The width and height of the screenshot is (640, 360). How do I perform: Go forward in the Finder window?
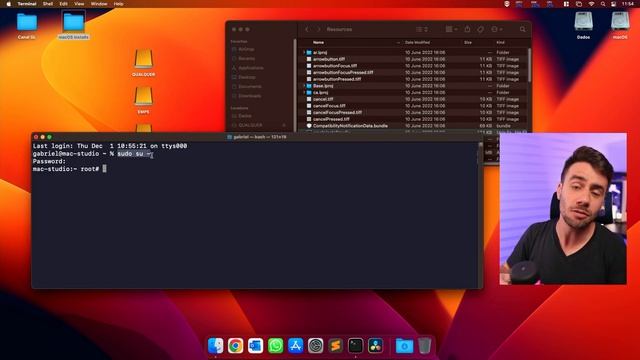319,29
